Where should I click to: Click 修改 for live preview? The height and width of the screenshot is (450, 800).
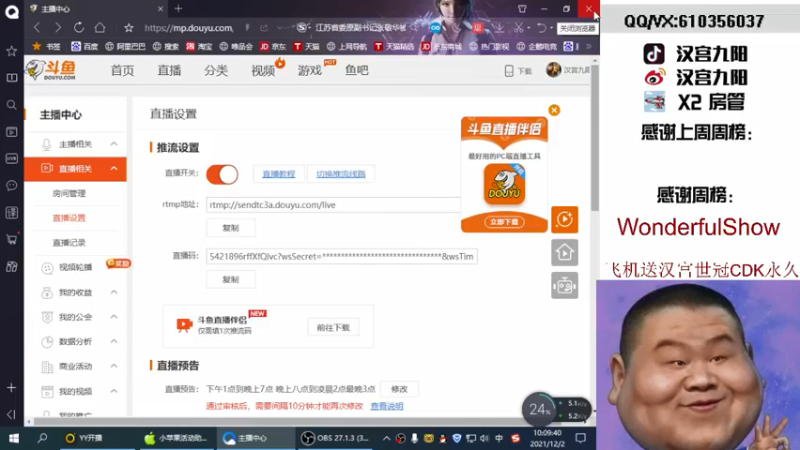(x=399, y=389)
